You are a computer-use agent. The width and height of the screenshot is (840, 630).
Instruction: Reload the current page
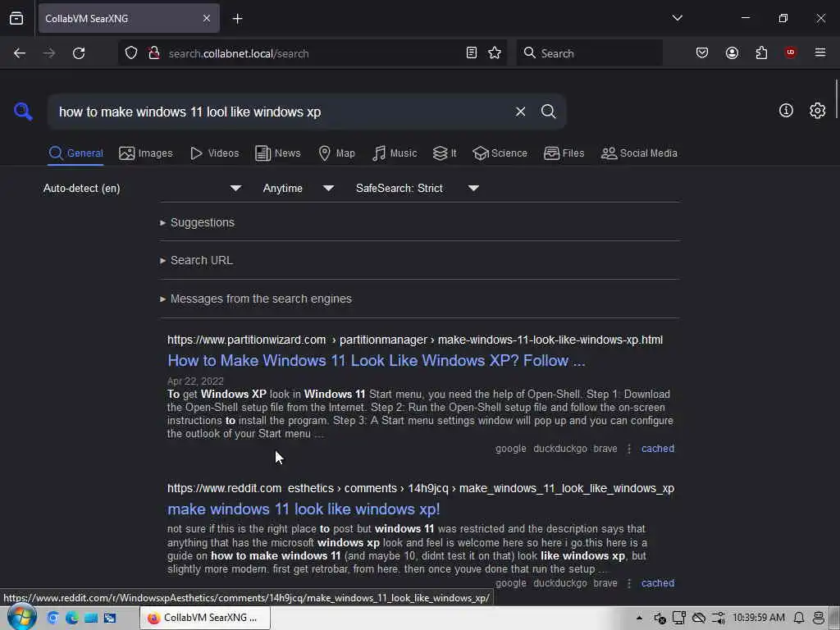[x=79, y=53]
